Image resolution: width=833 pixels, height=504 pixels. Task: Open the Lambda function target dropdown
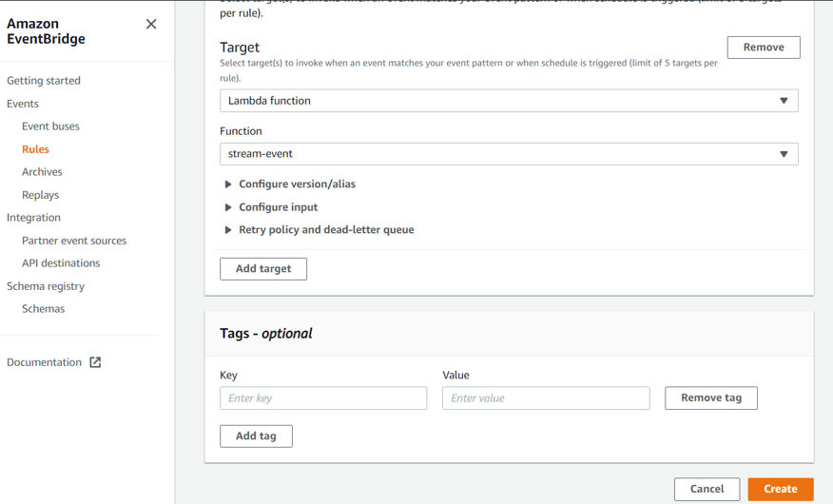[x=509, y=101]
